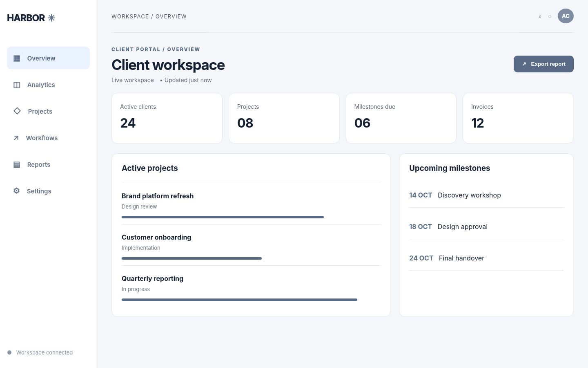Click the small circle icon beside the avatar
This screenshot has height=368, width=588.
click(x=550, y=17)
